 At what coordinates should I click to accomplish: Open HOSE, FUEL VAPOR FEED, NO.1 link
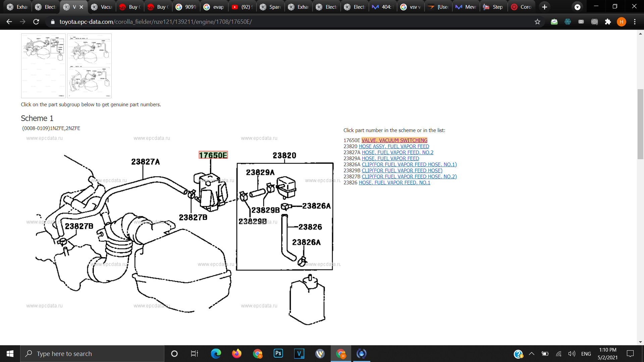(x=394, y=183)
